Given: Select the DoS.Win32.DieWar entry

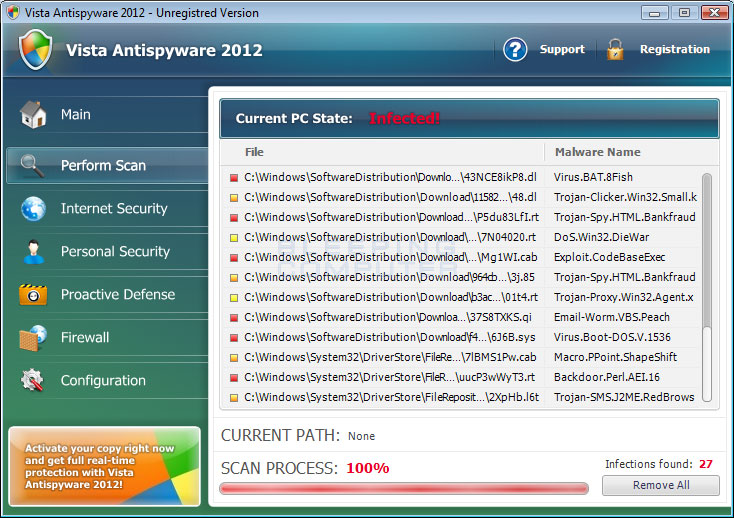Looking at the screenshot, I should coord(602,237).
